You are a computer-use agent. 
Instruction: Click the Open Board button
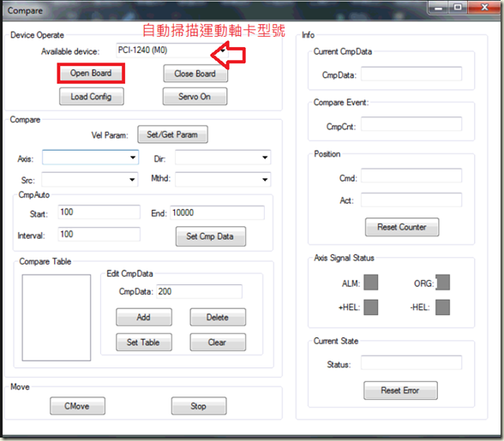pyautogui.click(x=91, y=74)
